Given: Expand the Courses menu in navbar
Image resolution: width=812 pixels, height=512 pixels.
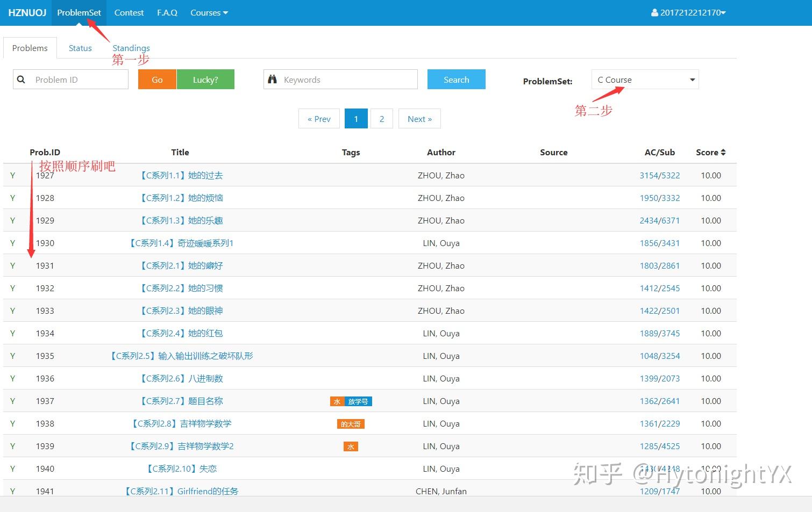Looking at the screenshot, I should pos(209,13).
